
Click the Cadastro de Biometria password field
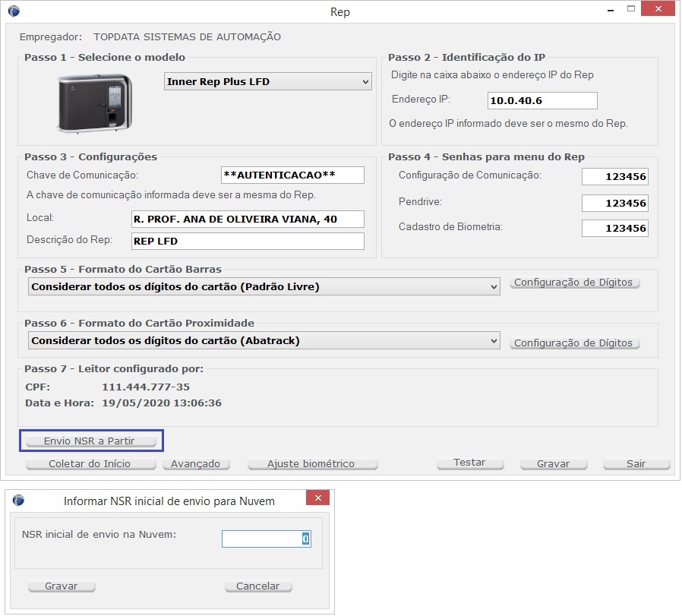point(615,228)
